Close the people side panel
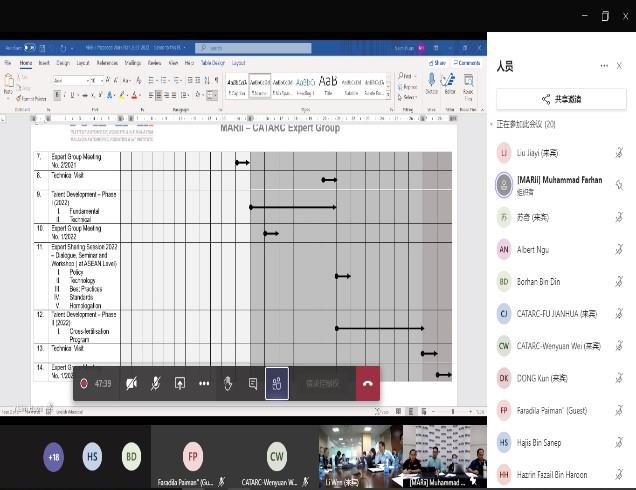Viewport: 636px width, 490px height. (620, 66)
